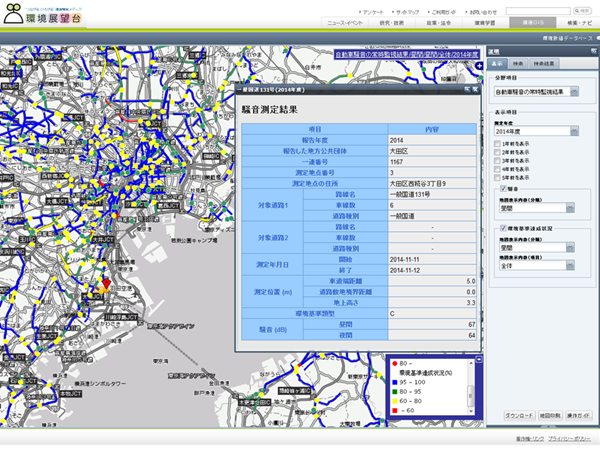Open the 測定年度 2014年度 dropdown
The image size is (600, 450).
574,130
